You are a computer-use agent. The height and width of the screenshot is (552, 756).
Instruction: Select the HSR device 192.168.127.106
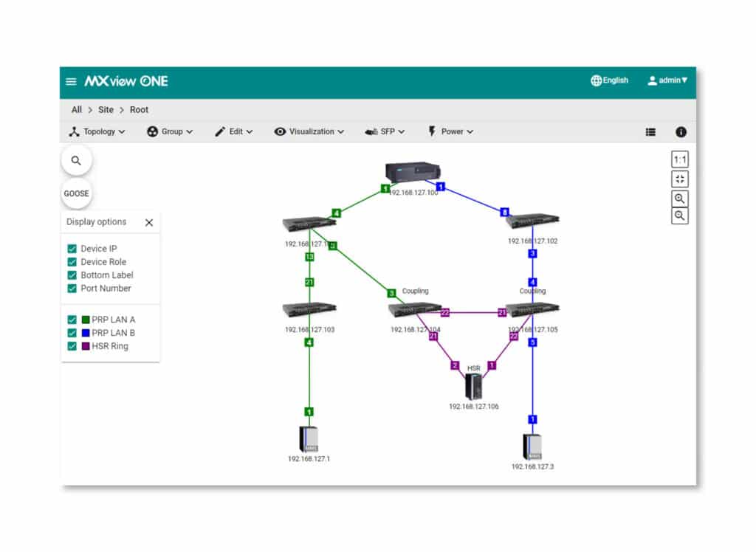(x=473, y=387)
